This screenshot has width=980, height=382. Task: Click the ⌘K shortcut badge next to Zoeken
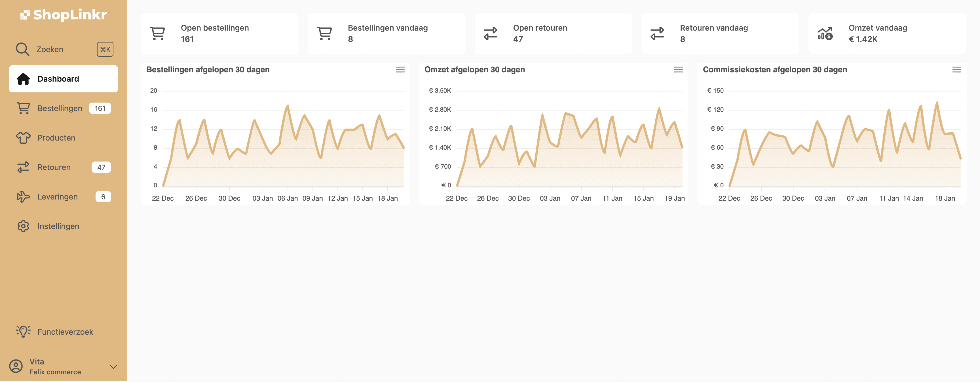click(x=105, y=49)
